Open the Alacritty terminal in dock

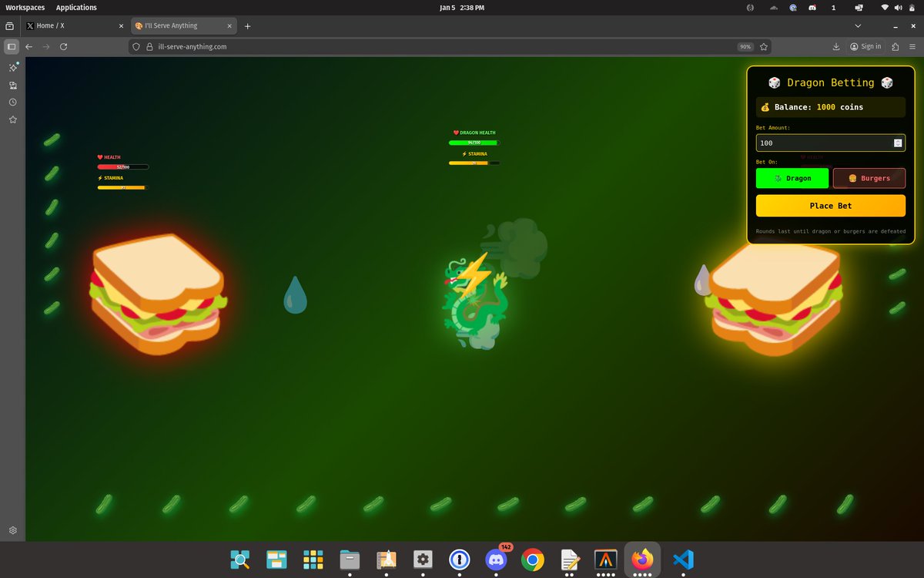click(x=606, y=559)
